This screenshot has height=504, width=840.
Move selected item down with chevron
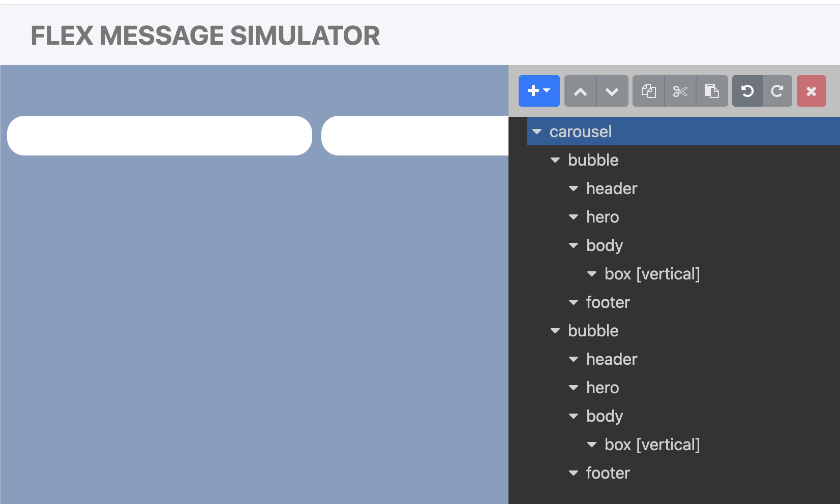coord(612,91)
